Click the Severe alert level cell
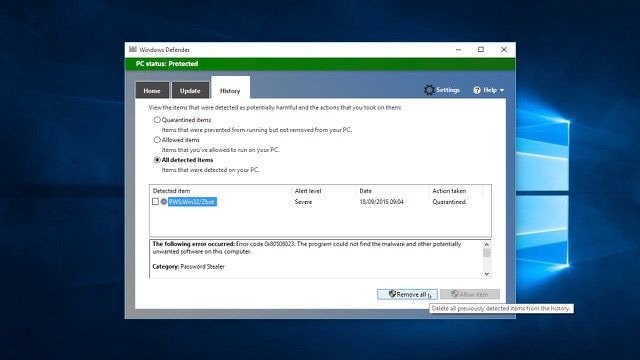Screen dimensions: 640x360 click(303, 202)
